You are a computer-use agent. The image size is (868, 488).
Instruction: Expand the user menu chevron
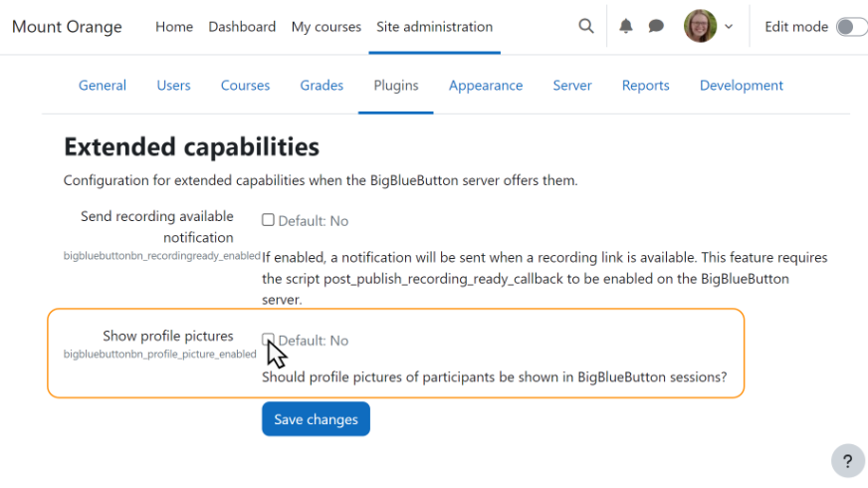(729, 27)
